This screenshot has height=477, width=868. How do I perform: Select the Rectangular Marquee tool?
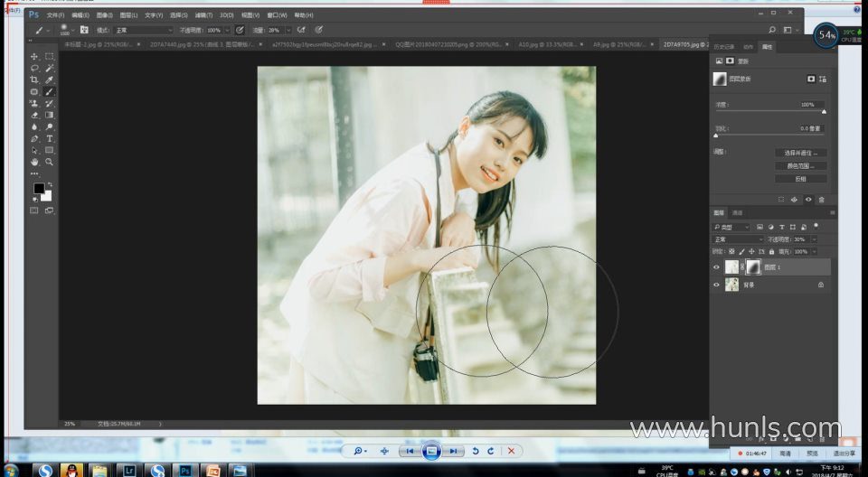point(49,56)
